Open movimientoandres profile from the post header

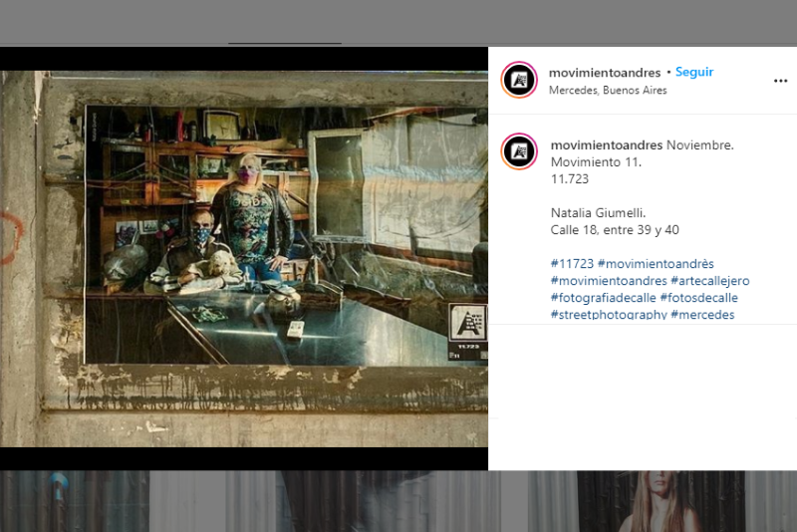point(605,73)
